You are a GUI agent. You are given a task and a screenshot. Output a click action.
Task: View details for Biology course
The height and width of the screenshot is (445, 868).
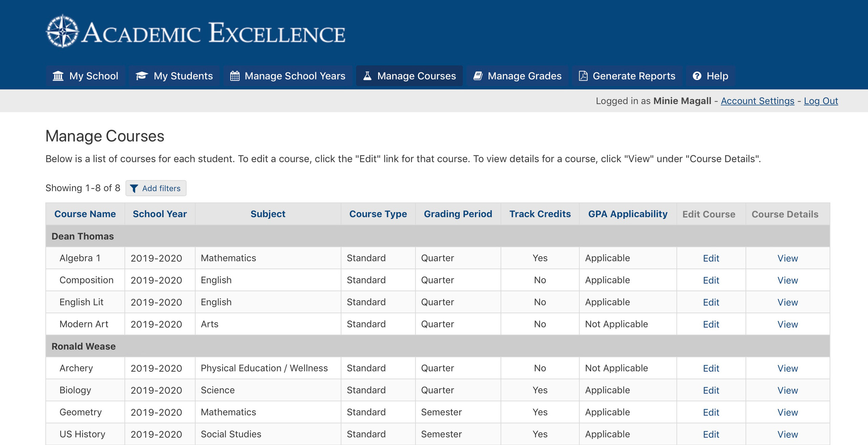point(787,390)
